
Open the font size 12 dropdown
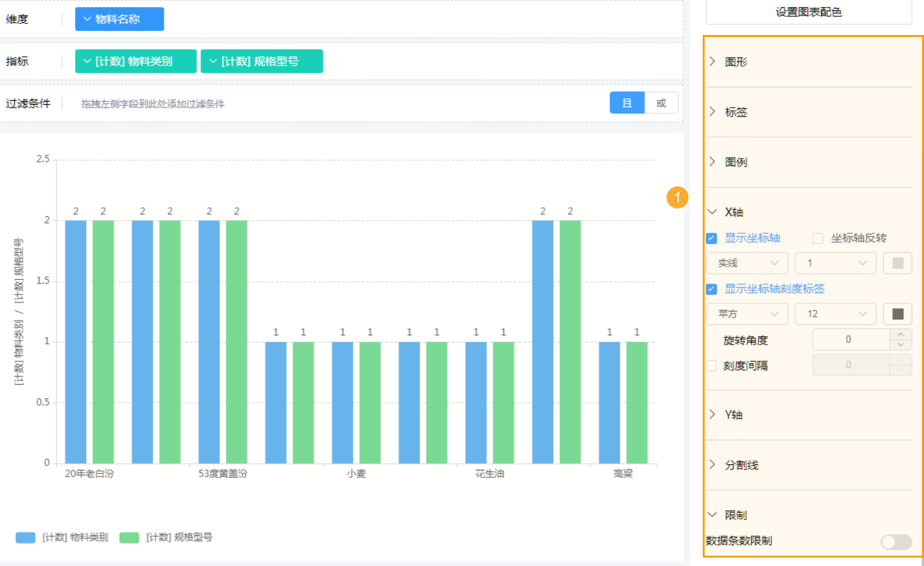(835, 314)
